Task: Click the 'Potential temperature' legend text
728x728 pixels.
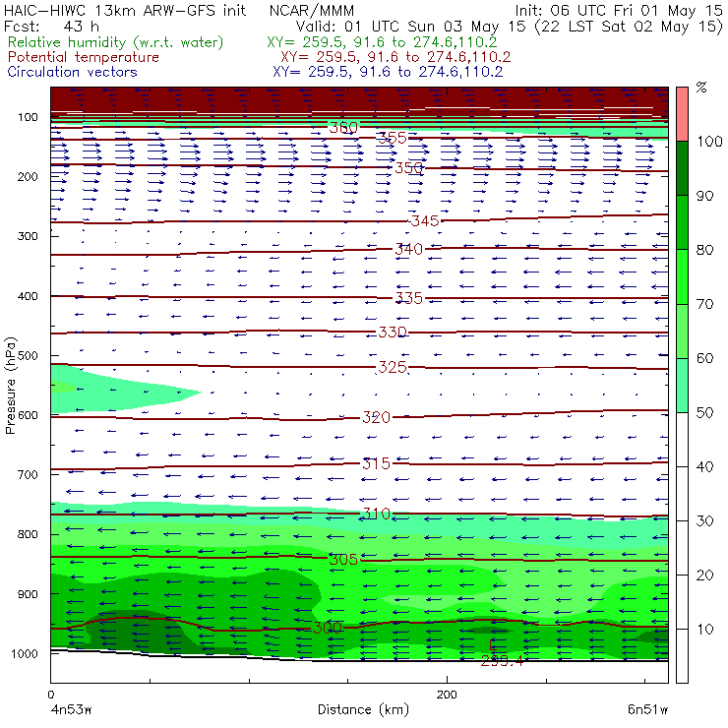Action: (83, 57)
